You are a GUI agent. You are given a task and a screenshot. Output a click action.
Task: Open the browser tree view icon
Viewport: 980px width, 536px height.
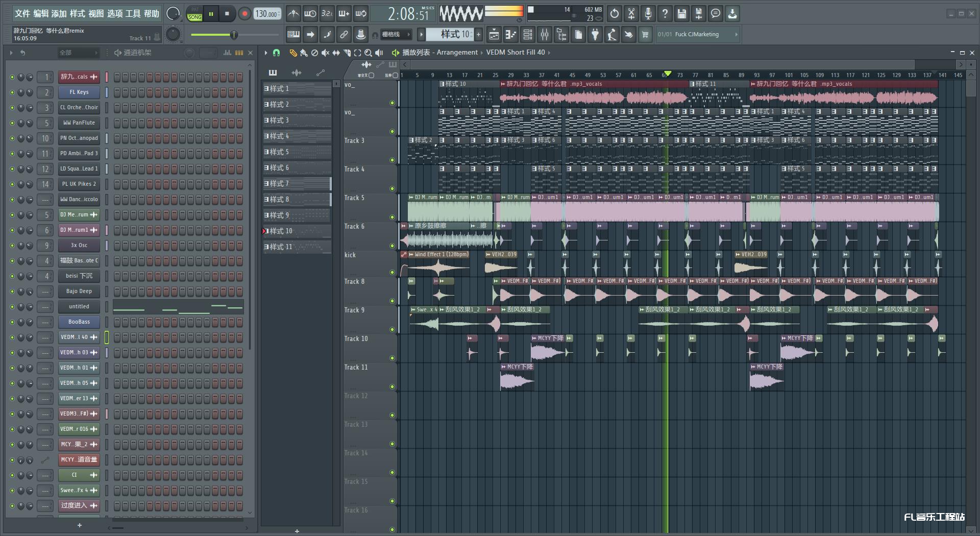click(561, 35)
